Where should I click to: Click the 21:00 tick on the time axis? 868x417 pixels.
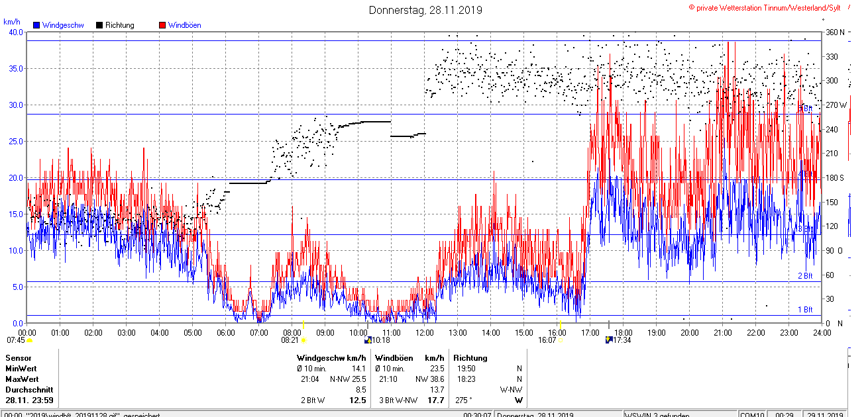[722, 332]
